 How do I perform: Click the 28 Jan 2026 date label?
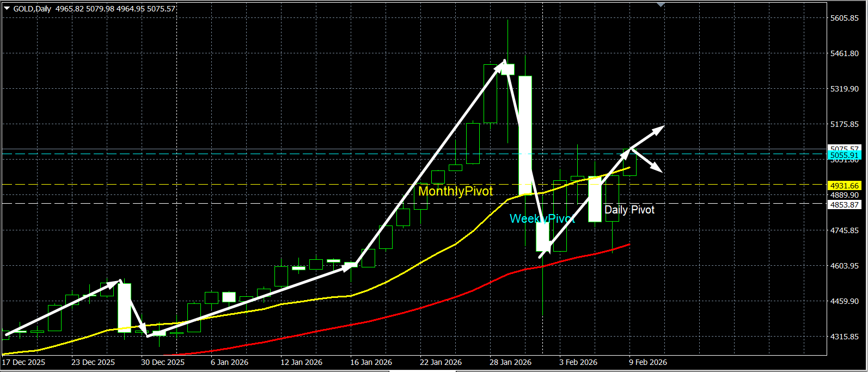(510, 362)
